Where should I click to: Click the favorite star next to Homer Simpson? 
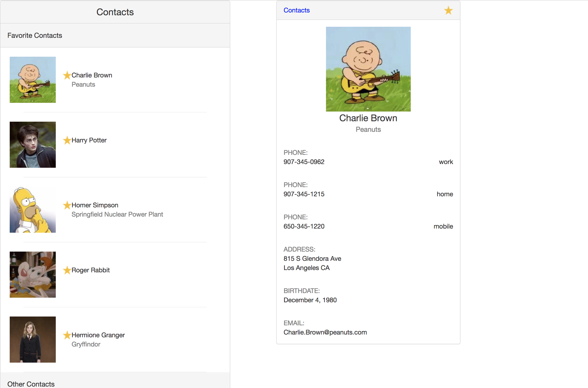[67, 205]
